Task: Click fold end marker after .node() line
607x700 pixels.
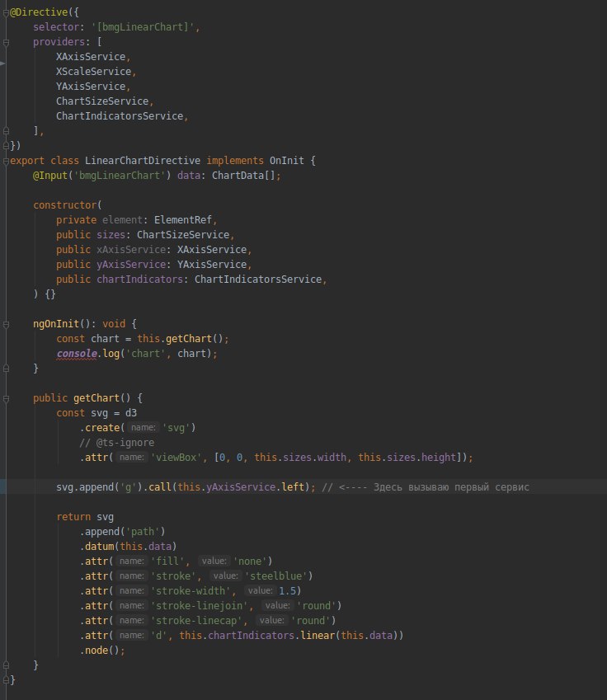Action: click(6, 665)
